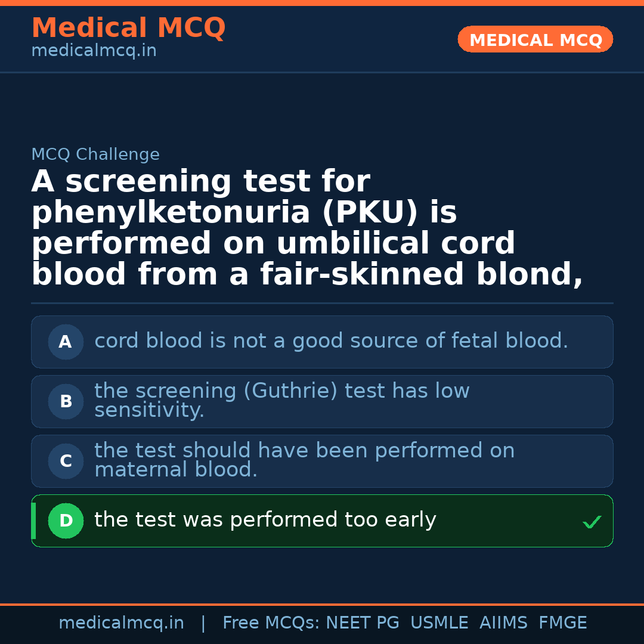Select the letter A option circle
This screenshot has height=644, width=644.
[x=66, y=342]
